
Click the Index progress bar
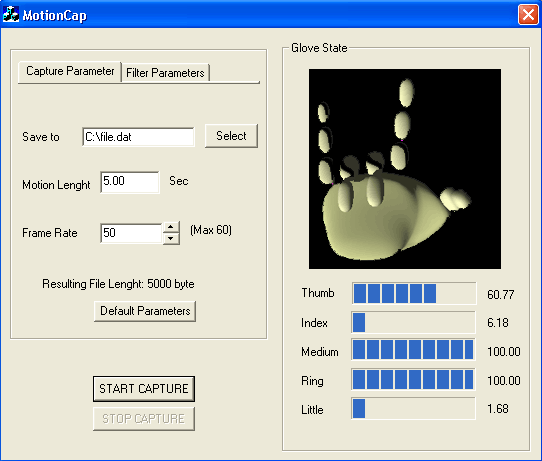(x=413, y=322)
